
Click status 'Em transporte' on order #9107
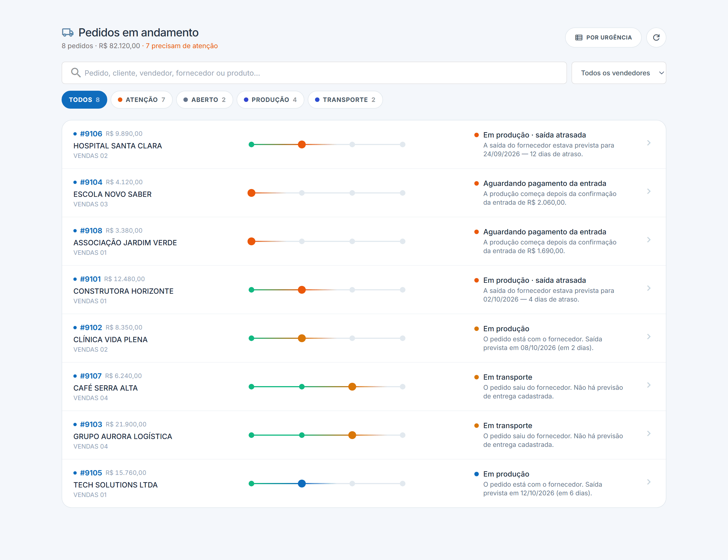[508, 377]
